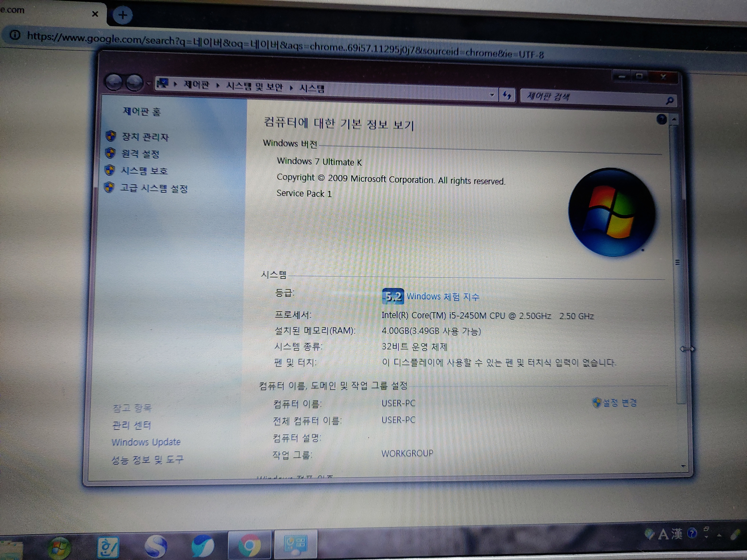This screenshot has width=747, height=560.
Task: Open 장치 관리자 from the left pane
Action: [145, 137]
